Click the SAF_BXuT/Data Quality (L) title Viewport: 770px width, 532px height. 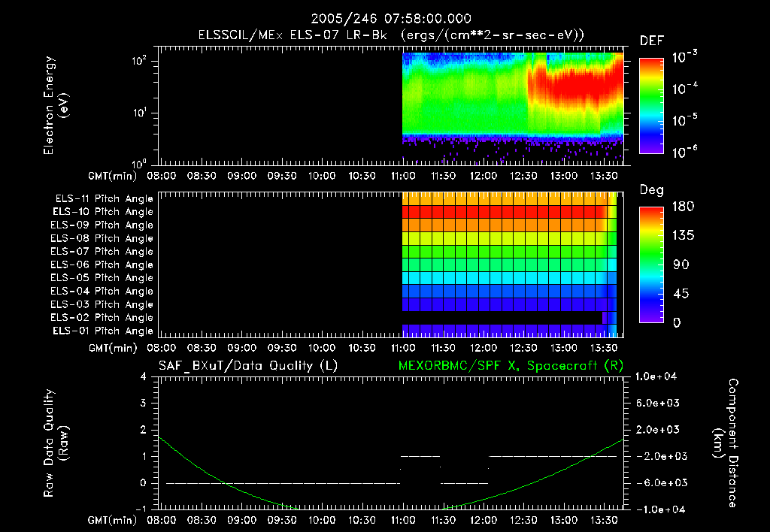[x=248, y=366]
